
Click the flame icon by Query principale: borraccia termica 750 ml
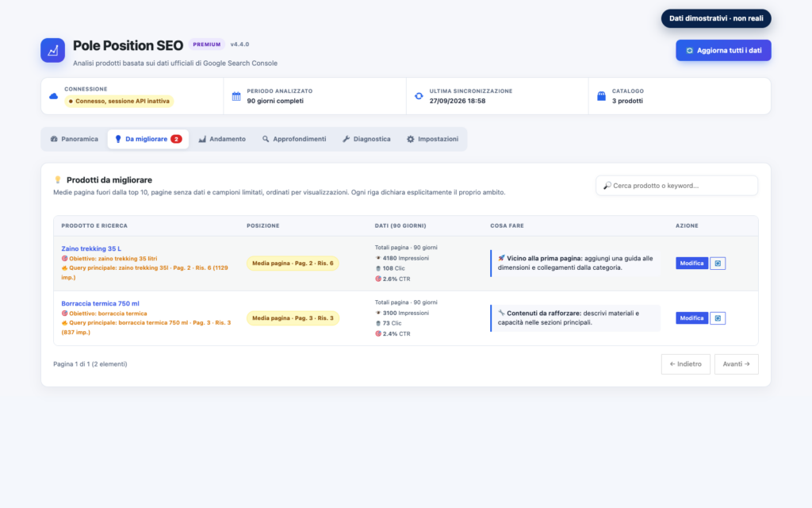[65, 323]
